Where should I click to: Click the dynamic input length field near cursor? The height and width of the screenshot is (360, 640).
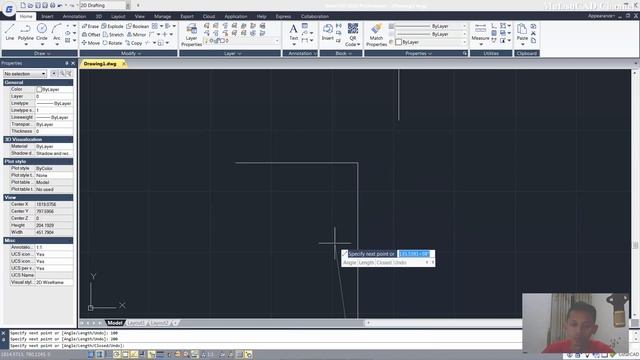coord(415,254)
